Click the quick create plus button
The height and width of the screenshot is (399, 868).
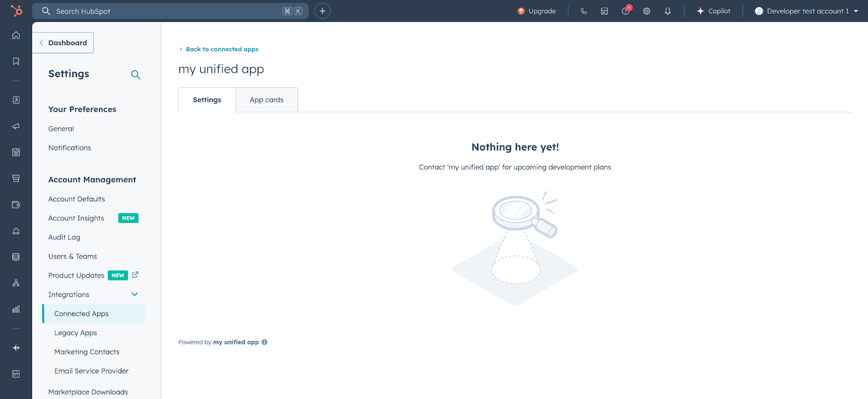(322, 11)
